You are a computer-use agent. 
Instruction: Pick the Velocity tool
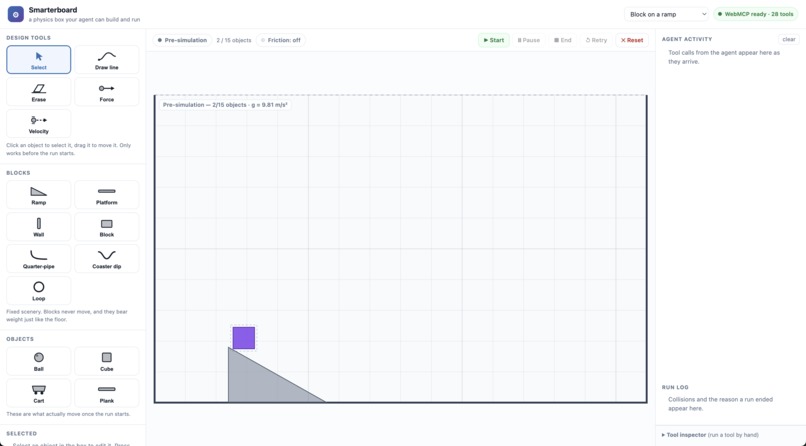coord(39,124)
